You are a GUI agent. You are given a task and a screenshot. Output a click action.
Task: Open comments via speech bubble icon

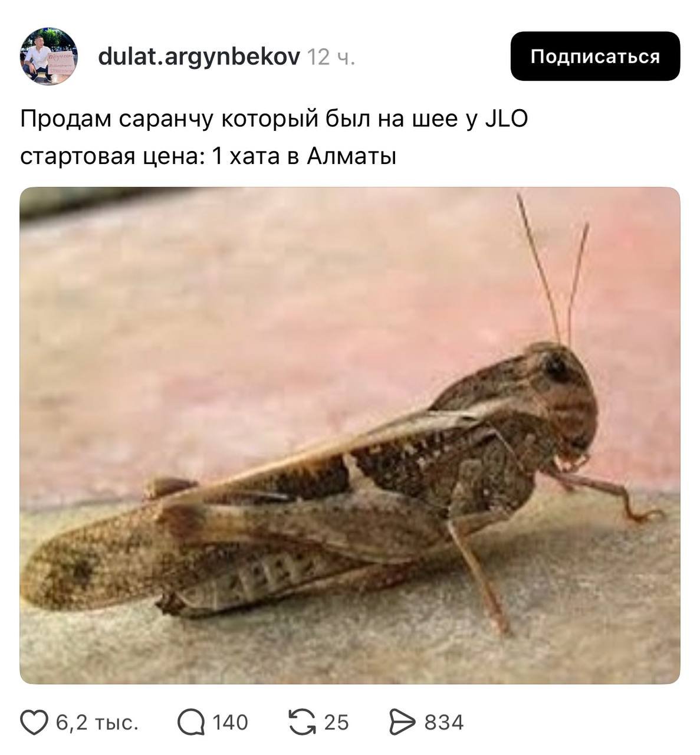191,723
